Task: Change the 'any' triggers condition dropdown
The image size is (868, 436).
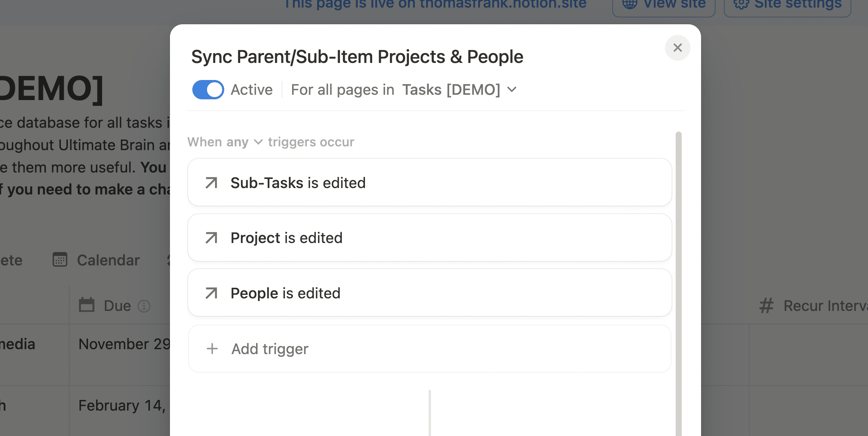Action: 244,142
